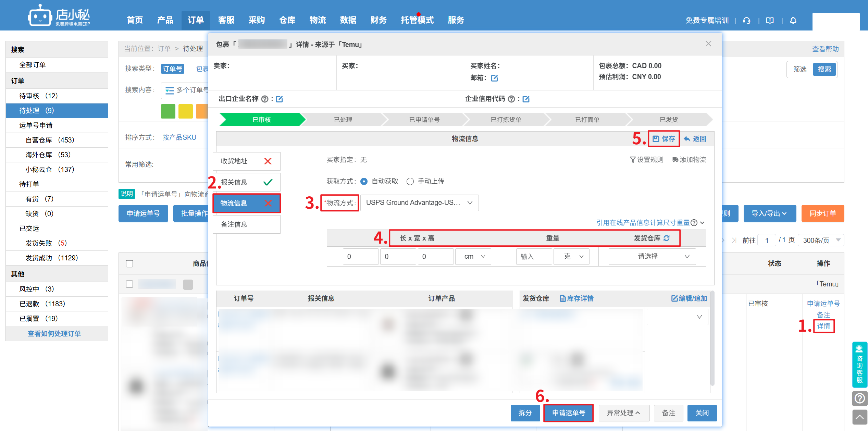Select 手动上传 radio option
The width and height of the screenshot is (868, 431).
click(x=410, y=181)
